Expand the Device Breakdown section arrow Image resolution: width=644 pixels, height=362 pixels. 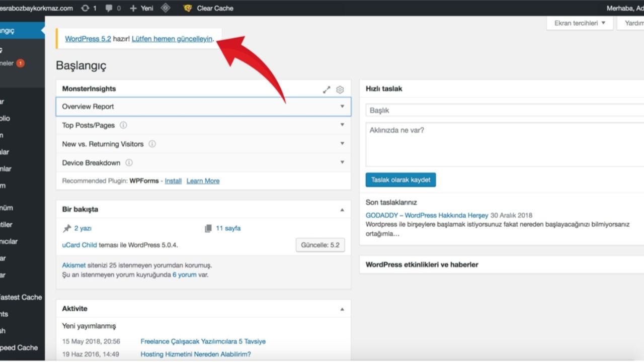tap(342, 162)
